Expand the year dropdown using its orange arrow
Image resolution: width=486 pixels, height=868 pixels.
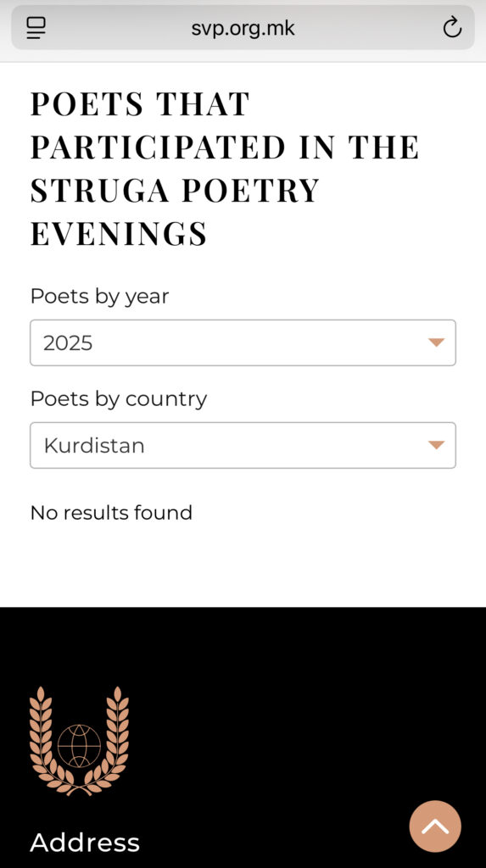[x=437, y=342]
